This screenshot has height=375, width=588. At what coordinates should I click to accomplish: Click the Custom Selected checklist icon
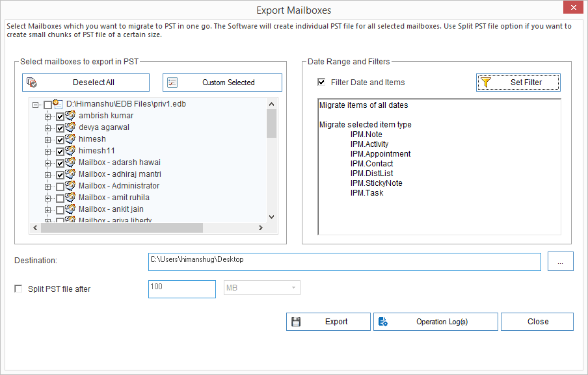(x=172, y=83)
